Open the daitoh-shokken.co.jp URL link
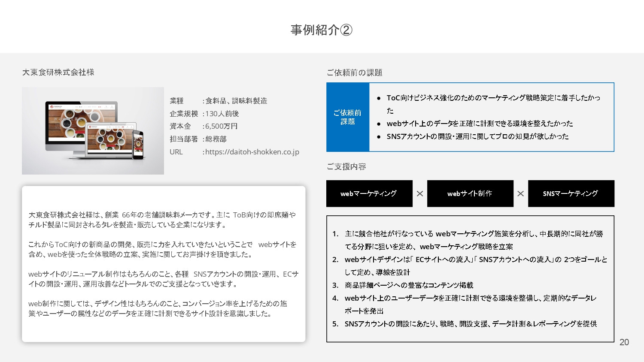Screen dimensions: 644x362 (252, 151)
